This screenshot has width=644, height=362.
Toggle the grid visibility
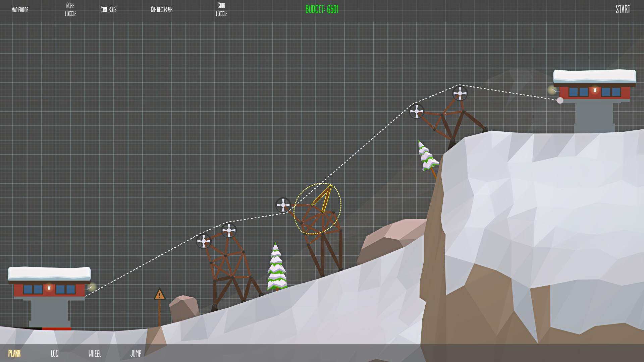tap(221, 9)
